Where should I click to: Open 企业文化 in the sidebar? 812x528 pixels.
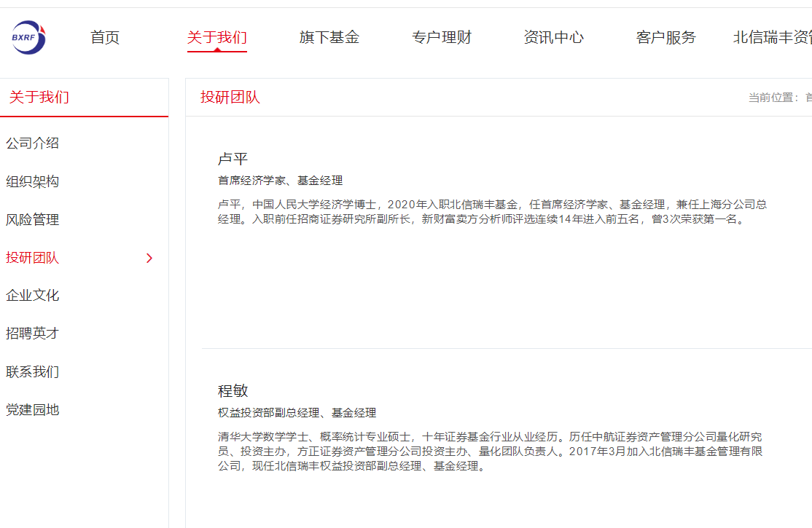[33, 296]
